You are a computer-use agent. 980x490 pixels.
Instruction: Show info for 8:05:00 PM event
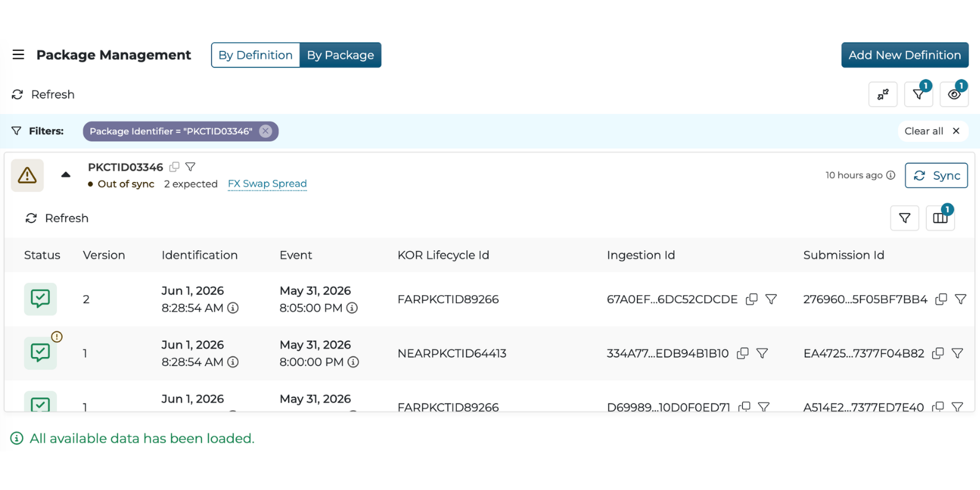click(x=352, y=308)
